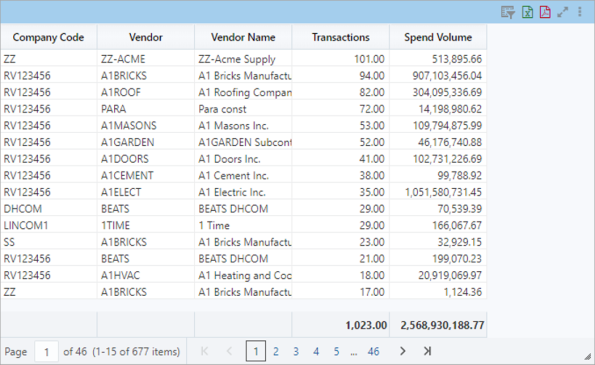Open page 2 of results
Viewport: 595px width, 365px height.
click(x=276, y=351)
